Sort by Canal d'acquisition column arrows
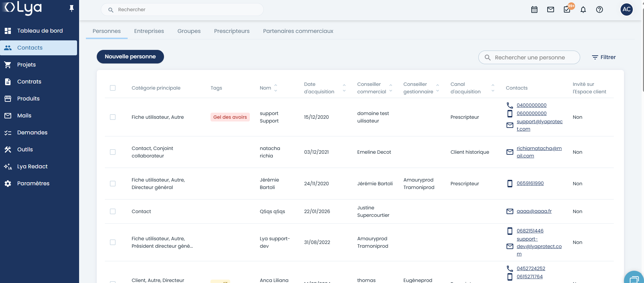 [493, 88]
